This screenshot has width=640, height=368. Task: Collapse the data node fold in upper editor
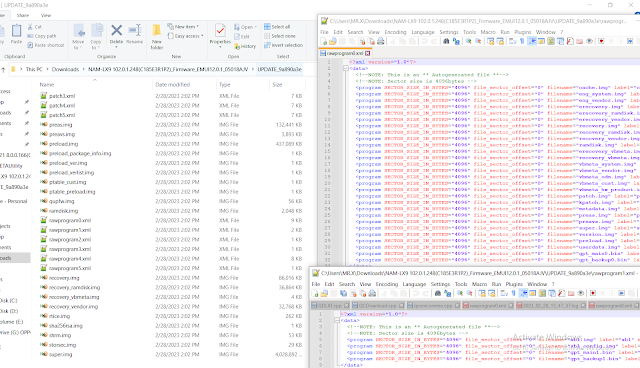click(346, 69)
